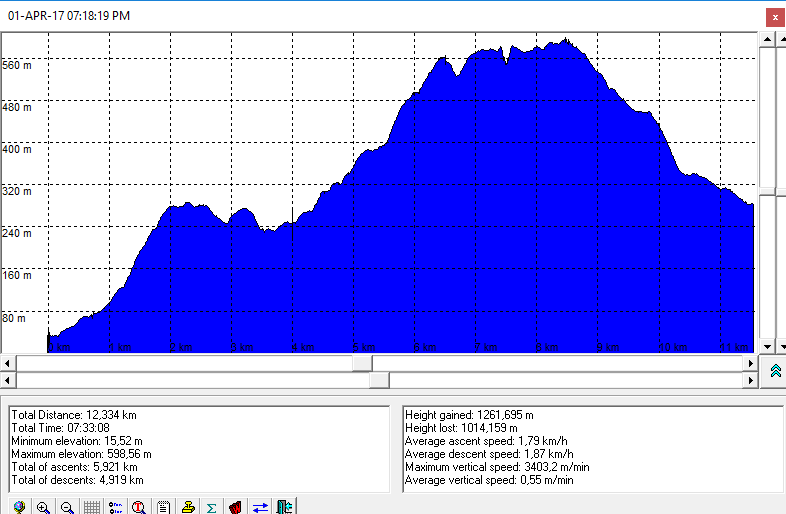
Task: Click left arrow of upper horizontal scrollbar
Action: point(7,362)
